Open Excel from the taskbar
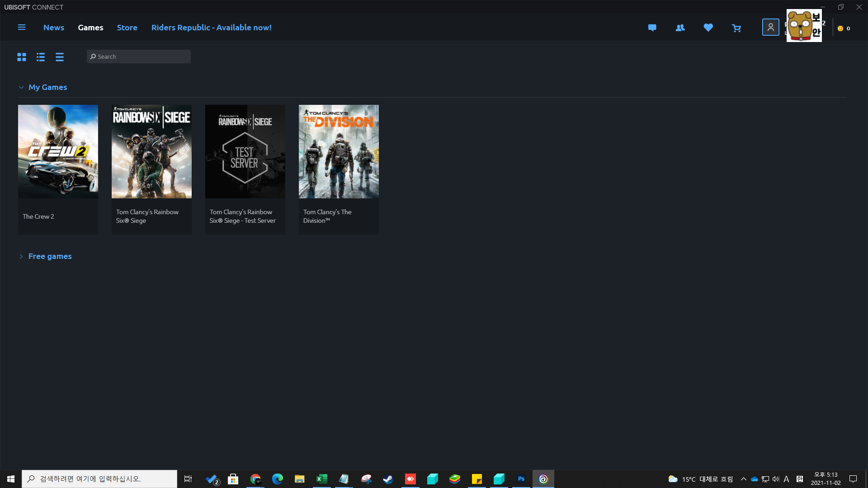 pyautogui.click(x=322, y=479)
